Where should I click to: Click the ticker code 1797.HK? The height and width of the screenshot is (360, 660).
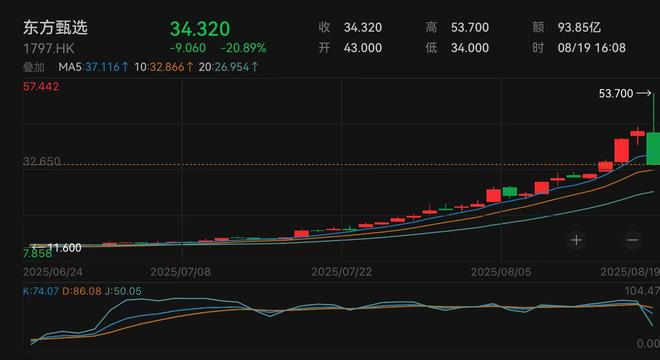tap(48, 48)
